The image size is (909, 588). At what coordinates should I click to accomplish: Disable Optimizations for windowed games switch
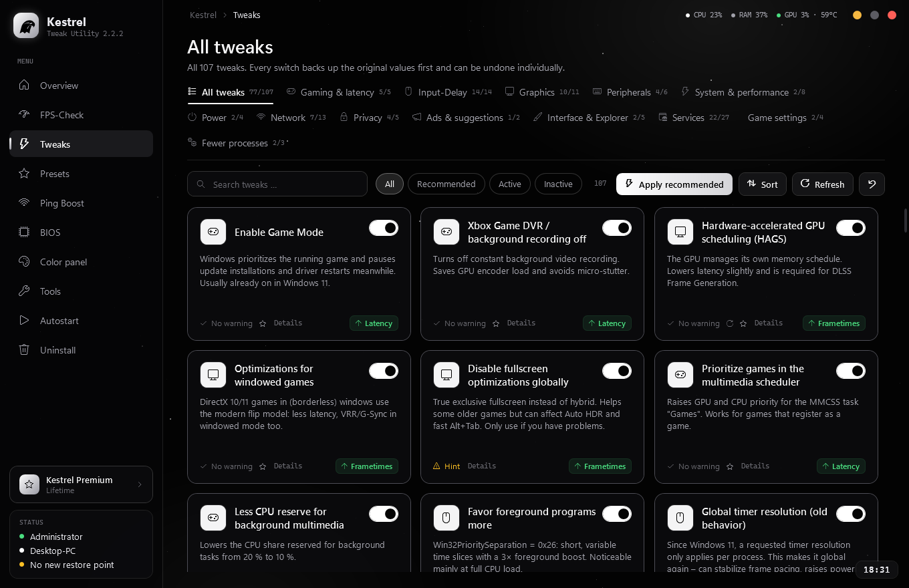[x=384, y=371]
